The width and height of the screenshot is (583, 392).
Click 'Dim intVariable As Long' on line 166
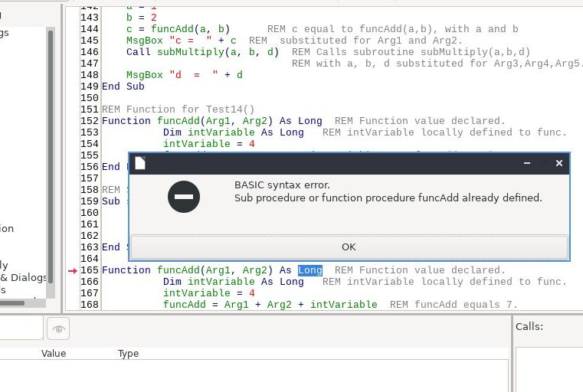point(233,282)
